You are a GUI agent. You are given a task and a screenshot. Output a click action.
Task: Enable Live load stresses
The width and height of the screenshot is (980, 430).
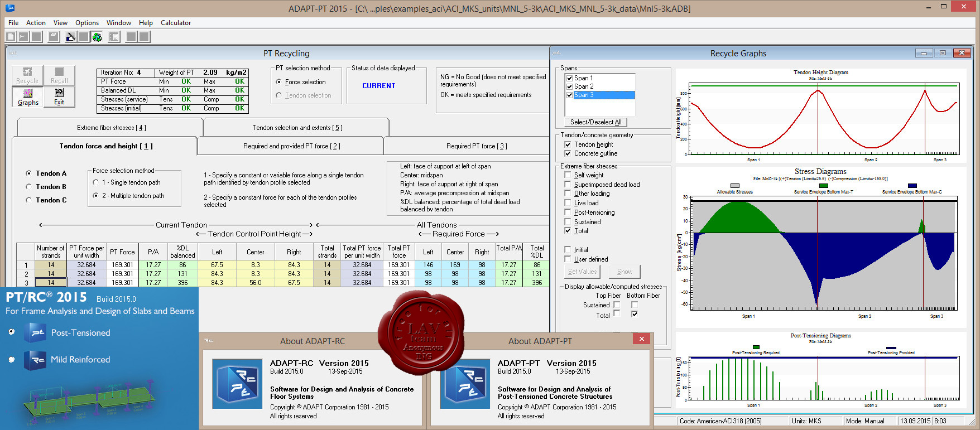click(x=568, y=203)
